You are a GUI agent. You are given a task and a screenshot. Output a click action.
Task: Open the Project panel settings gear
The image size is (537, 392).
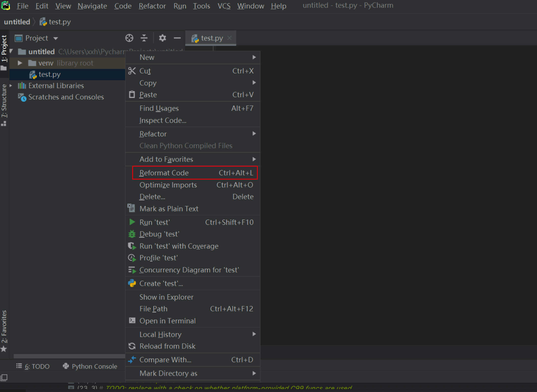(162, 38)
